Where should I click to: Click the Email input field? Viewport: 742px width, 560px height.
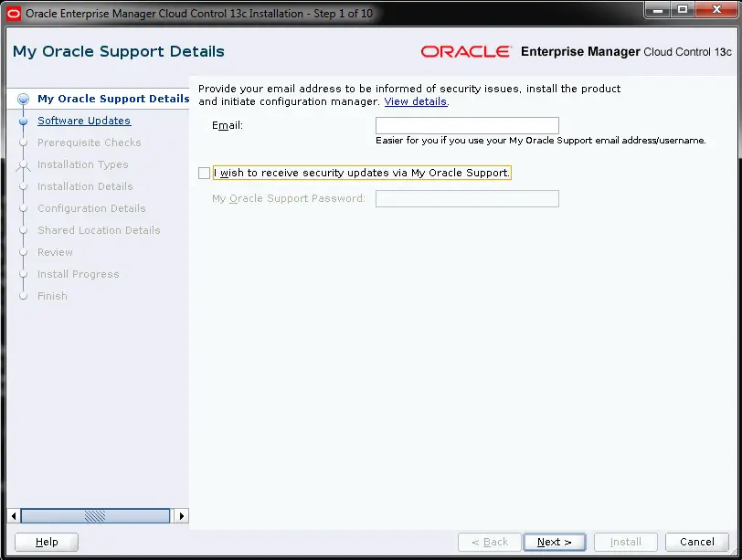click(467, 125)
